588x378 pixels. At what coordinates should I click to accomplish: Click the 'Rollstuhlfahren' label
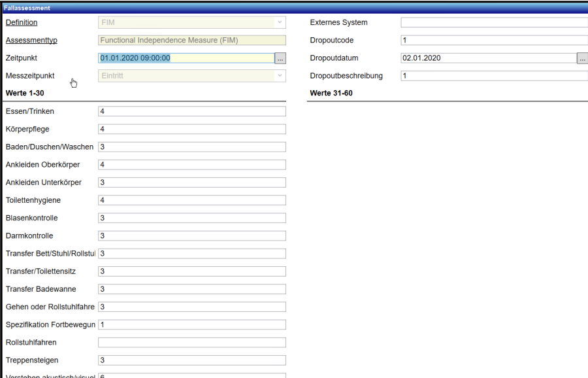[31, 342]
